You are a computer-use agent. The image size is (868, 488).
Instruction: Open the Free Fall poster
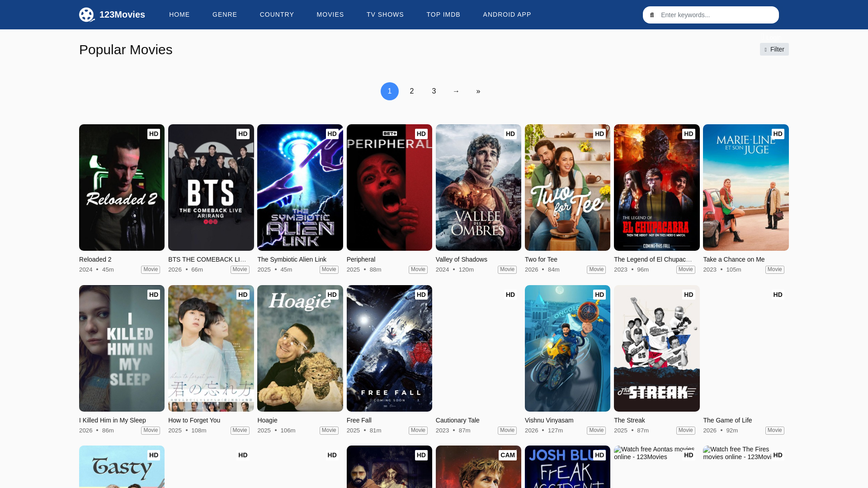[389, 348]
